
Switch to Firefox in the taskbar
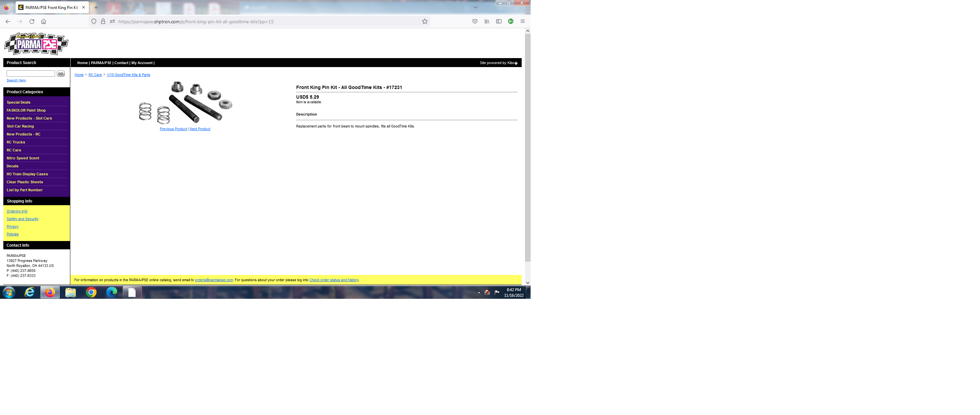(x=50, y=292)
